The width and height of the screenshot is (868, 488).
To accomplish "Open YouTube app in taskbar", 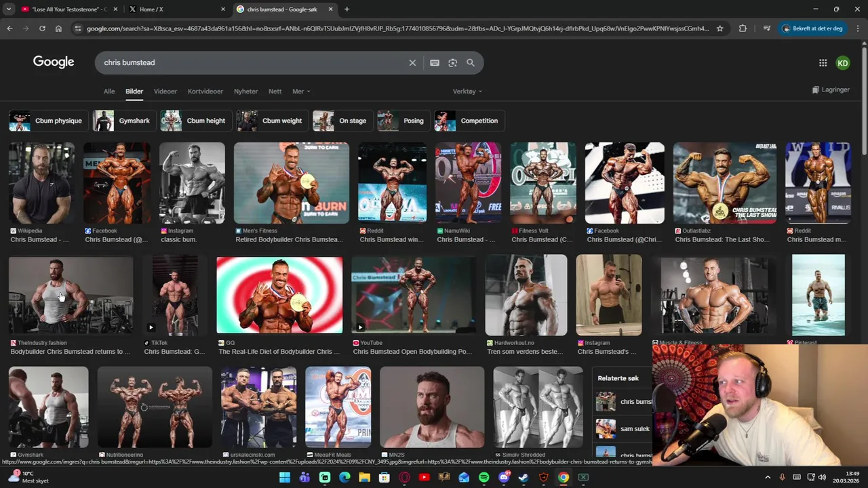I will coord(424,477).
